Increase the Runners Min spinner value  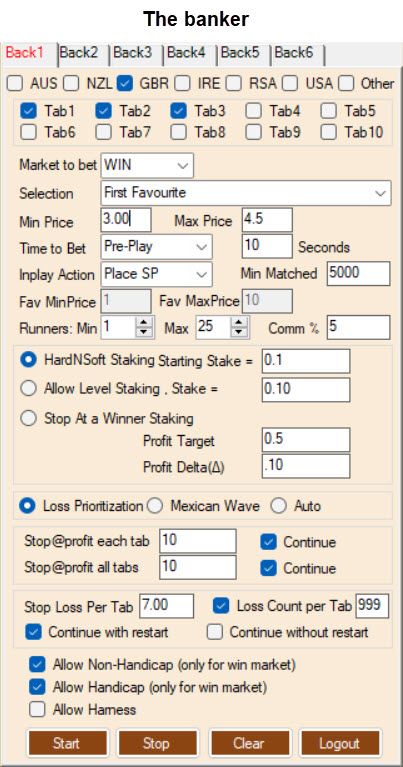click(143, 322)
